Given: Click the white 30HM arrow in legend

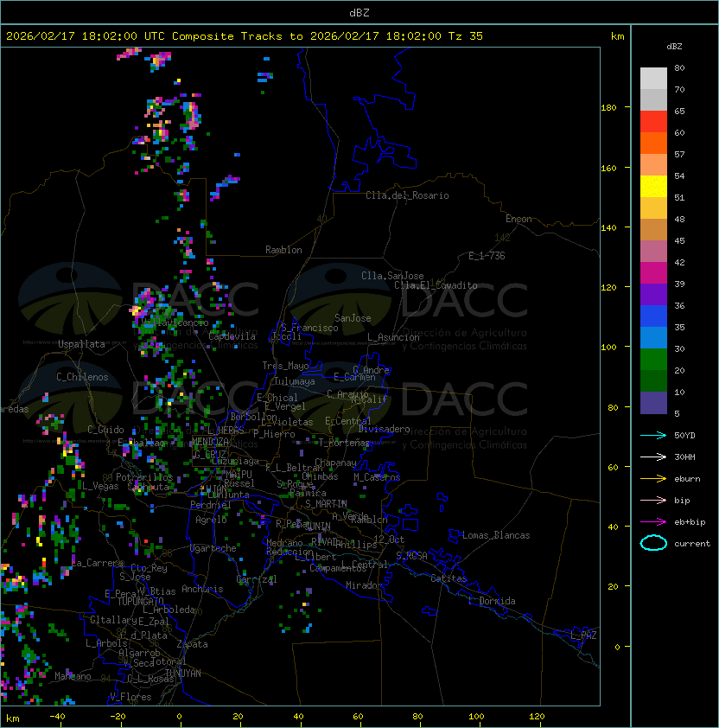Looking at the screenshot, I should click(653, 457).
